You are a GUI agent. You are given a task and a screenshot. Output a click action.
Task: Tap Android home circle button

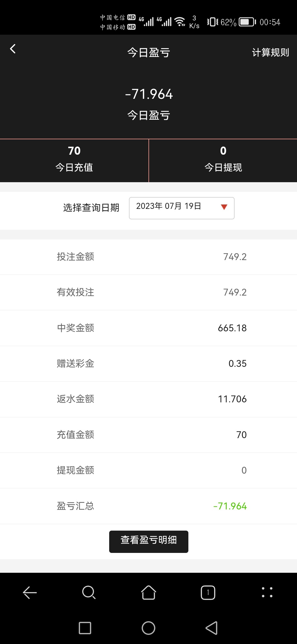tap(148, 628)
